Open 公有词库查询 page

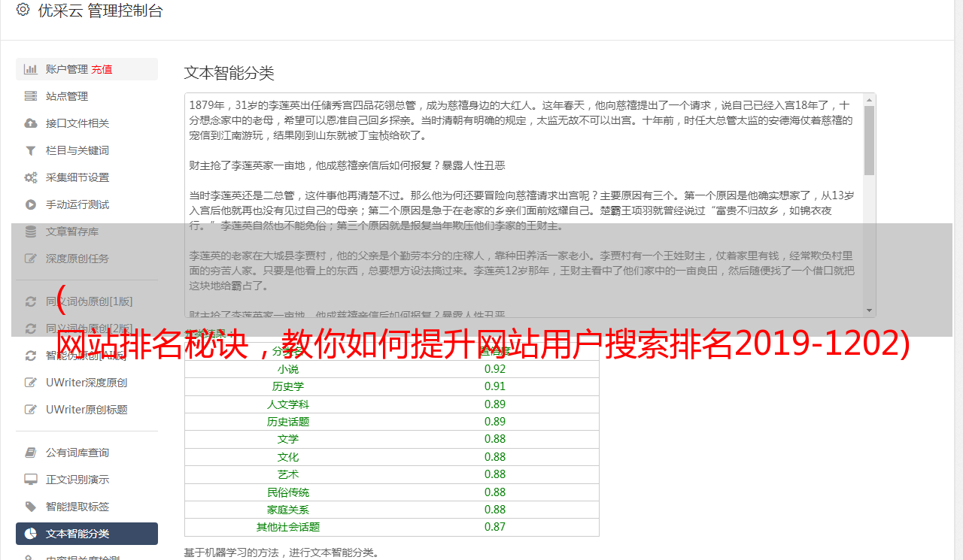(87, 453)
